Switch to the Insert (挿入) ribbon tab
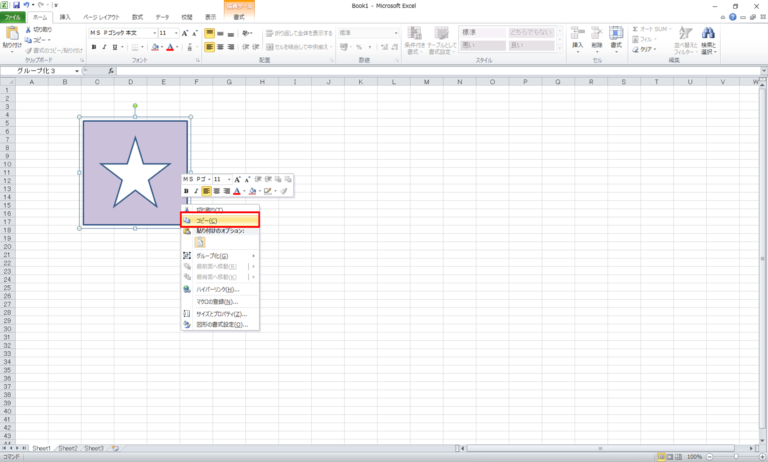The image size is (768, 462). (65, 17)
